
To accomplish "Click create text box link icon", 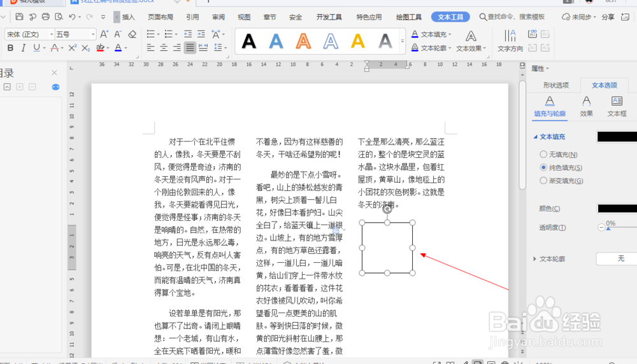I will [532, 34].
